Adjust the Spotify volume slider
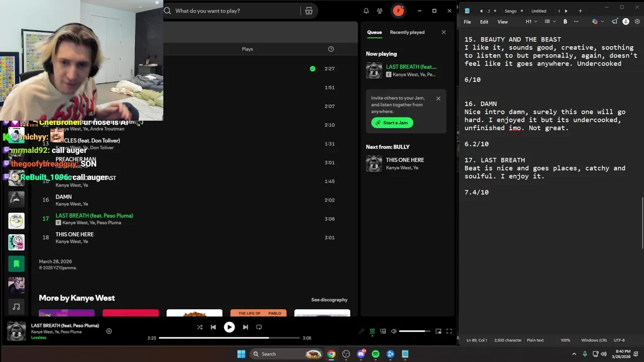Image resolution: width=644 pixels, height=362 pixels. (415, 331)
